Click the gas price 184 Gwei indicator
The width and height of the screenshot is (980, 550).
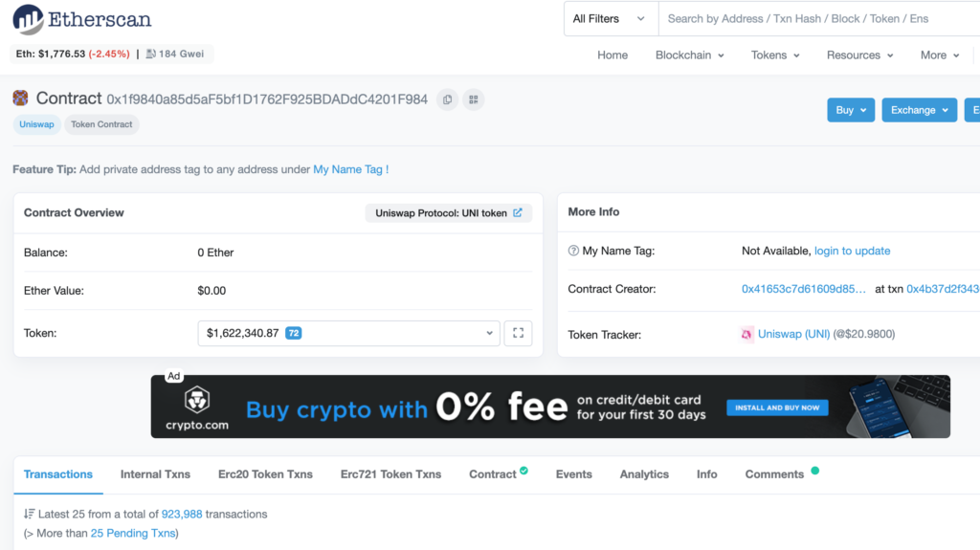[x=175, y=54]
